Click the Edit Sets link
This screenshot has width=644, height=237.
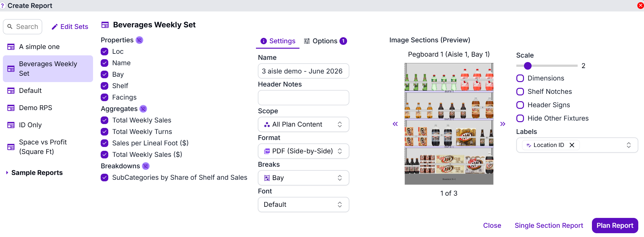tap(70, 27)
